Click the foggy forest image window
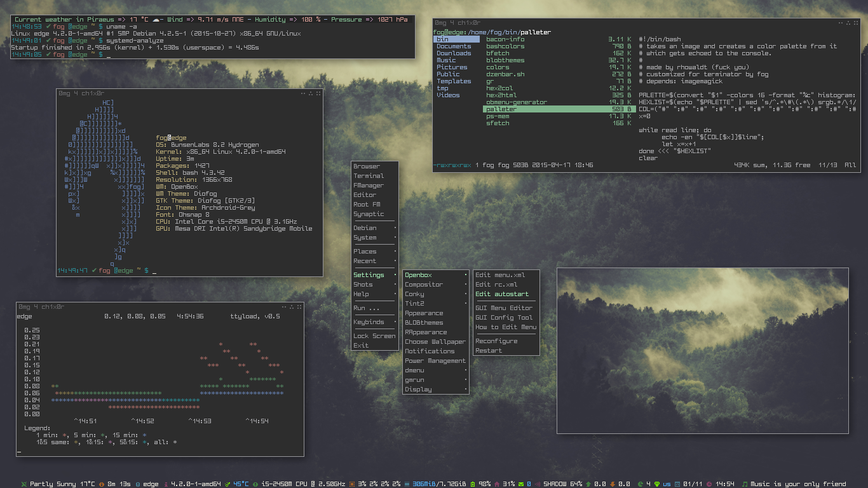The image size is (868, 488). click(703, 351)
